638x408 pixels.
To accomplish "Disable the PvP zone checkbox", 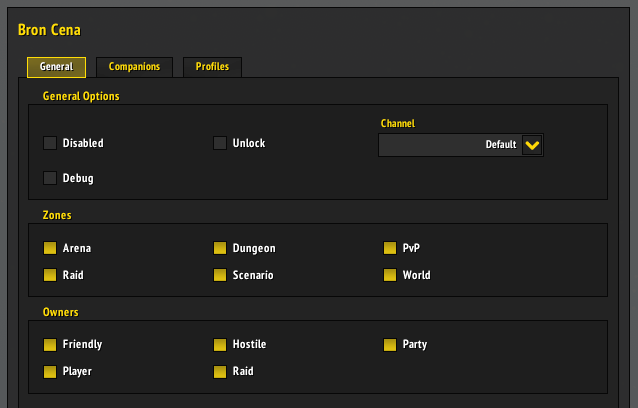I will pyautogui.click(x=390, y=248).
